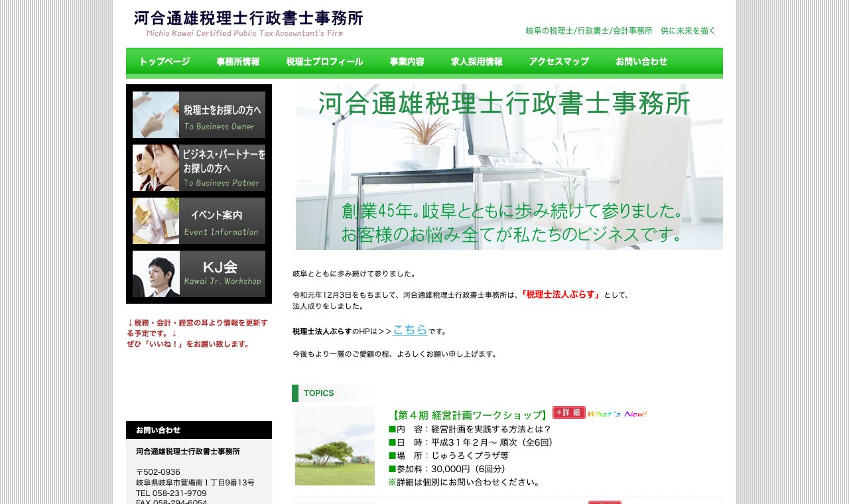Click the tree landscape topic thumbnail
This screenshot has height=504, width=849.
point(335,446)
